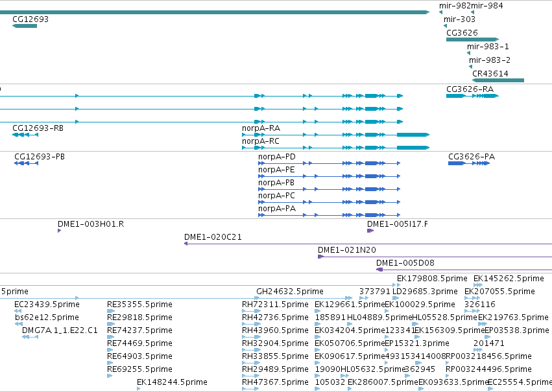This screenshot has width=552, height=392.
Task: Select the CG12693-RB transcript label
Action: 38,128
